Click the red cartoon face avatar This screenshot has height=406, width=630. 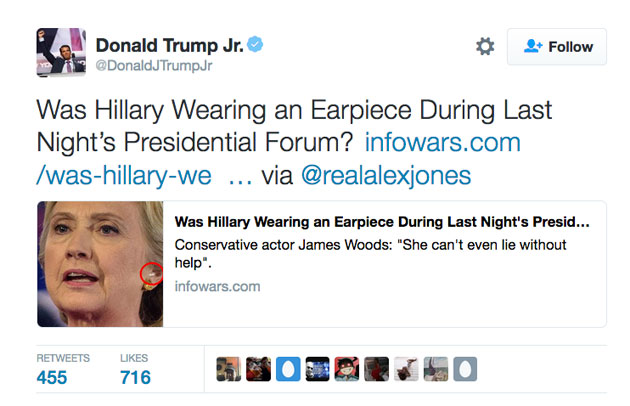point(347,369)
